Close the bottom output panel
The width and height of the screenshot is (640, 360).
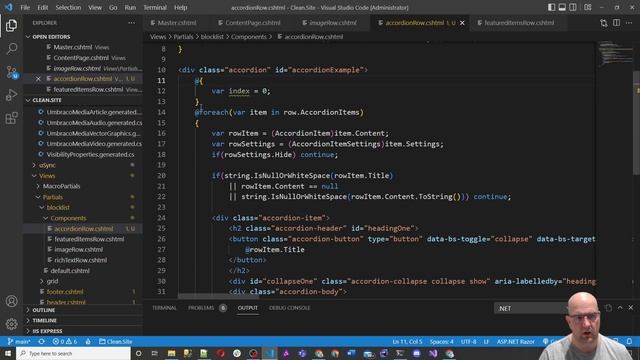[x=631, y=308]
